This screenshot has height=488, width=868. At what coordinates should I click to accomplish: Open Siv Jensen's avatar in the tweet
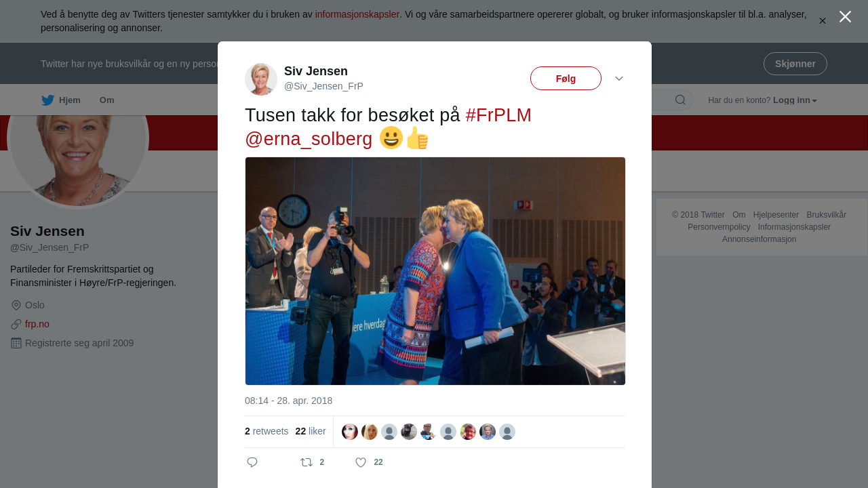click(x=261, y=79)
